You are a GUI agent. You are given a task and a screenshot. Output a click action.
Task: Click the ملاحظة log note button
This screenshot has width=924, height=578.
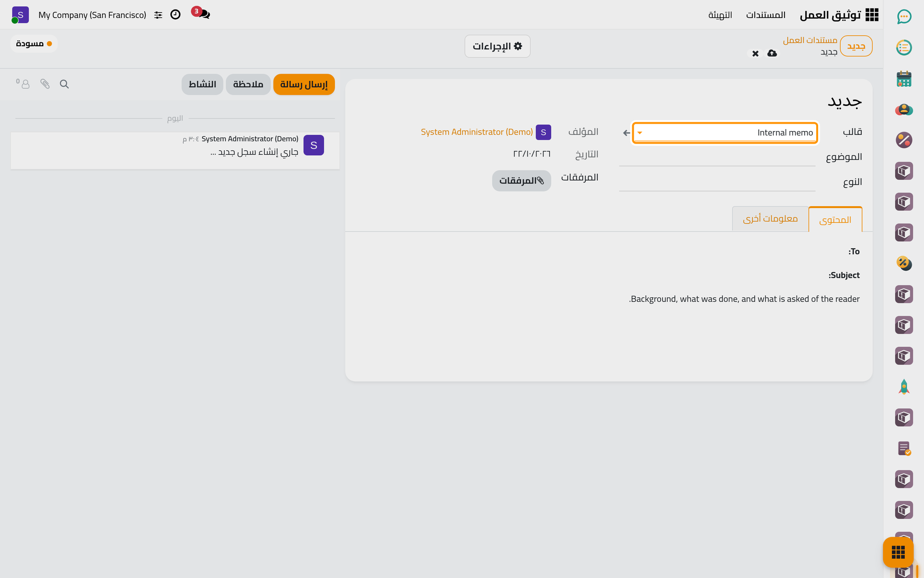coord(248,84)
